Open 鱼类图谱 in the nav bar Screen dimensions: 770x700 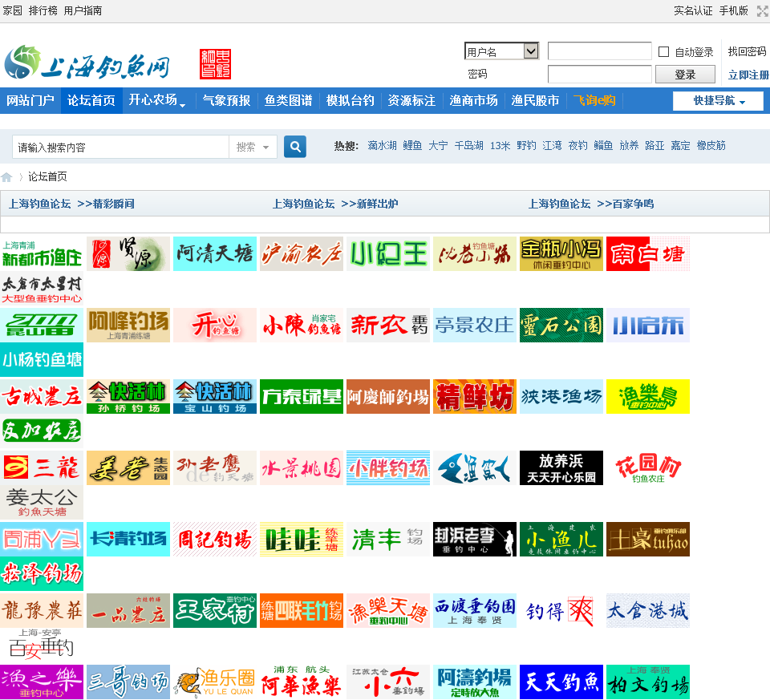pos(288,101)
